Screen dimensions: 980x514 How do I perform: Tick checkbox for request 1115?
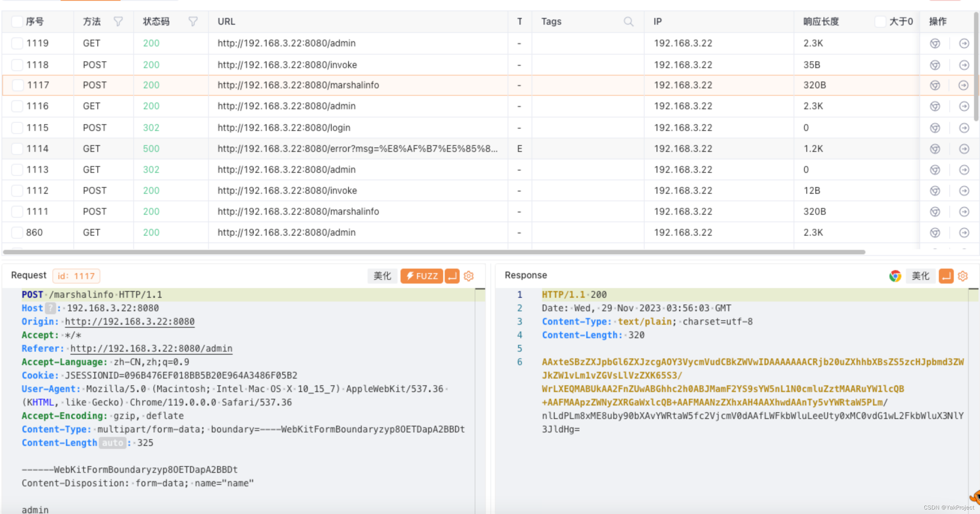tap(17, 128)
